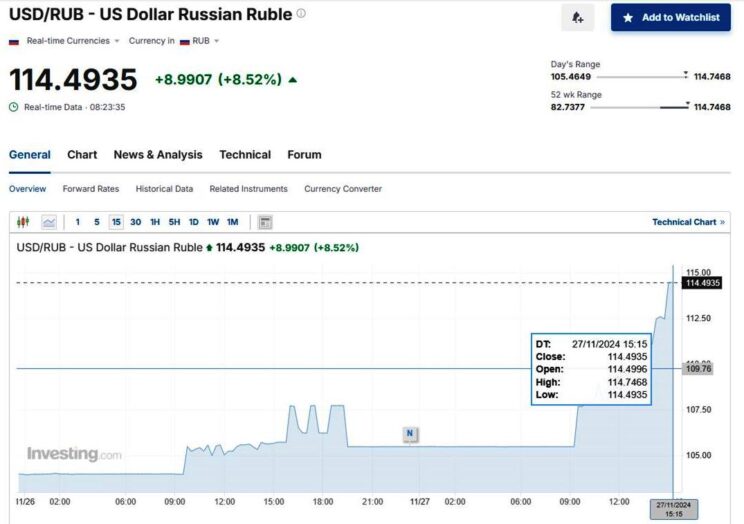Viewport: 744px width, 524px height.
Task: Click the clock icon near Real-time Data
Action: [14, 106]
